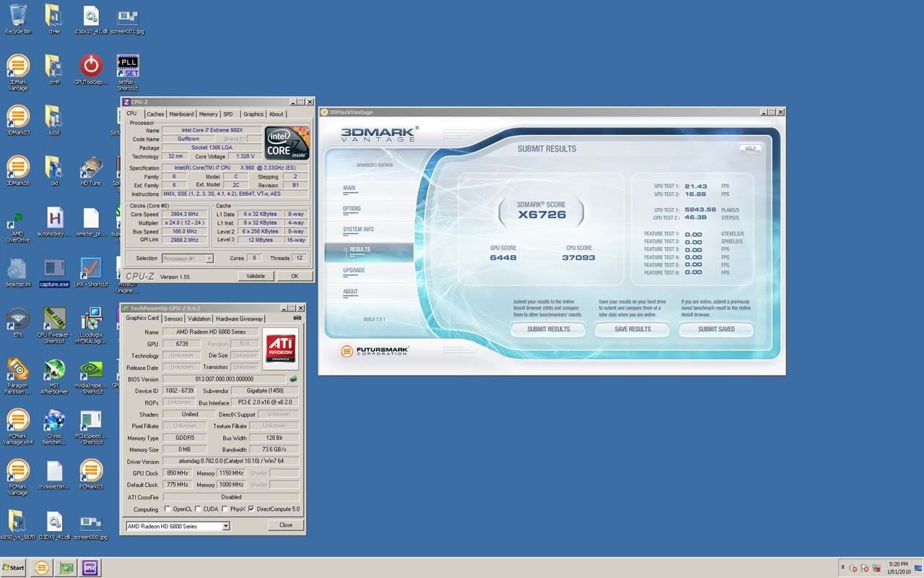The width and height of the screenshot is (924, 578).
Task: Click the Windows Start button
Action: coord(13,568)
